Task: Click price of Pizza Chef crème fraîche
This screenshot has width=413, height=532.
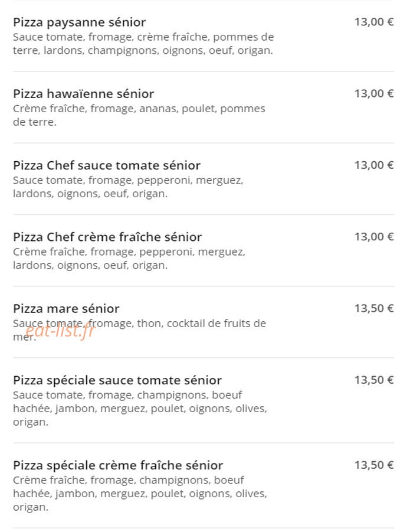Action: point(374,237)
